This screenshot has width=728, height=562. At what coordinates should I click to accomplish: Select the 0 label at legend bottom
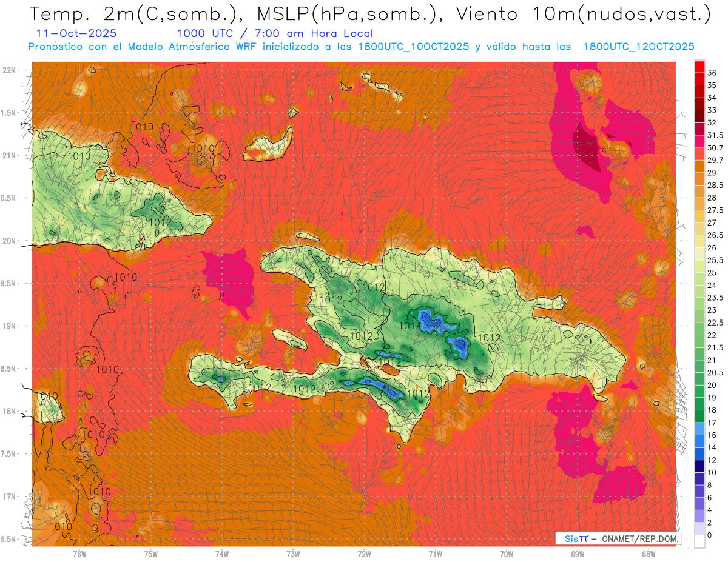[x=709, y=535]
